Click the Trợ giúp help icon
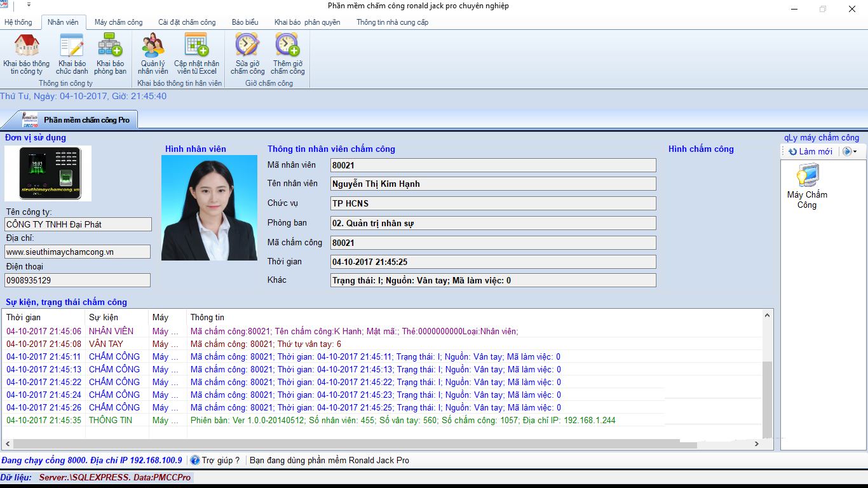The height and width of the screenshot is (488, 868). 195,460
